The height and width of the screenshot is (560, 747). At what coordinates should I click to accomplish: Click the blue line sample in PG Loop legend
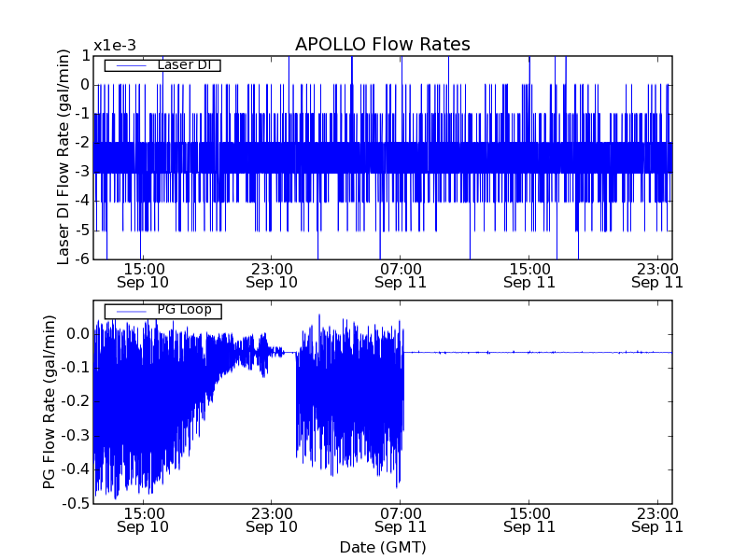pos(132,312)
